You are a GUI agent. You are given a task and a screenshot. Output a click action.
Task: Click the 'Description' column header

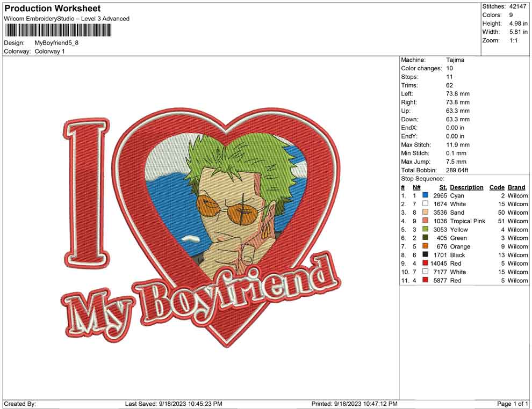pyautogui.click(x=466, y=187)
